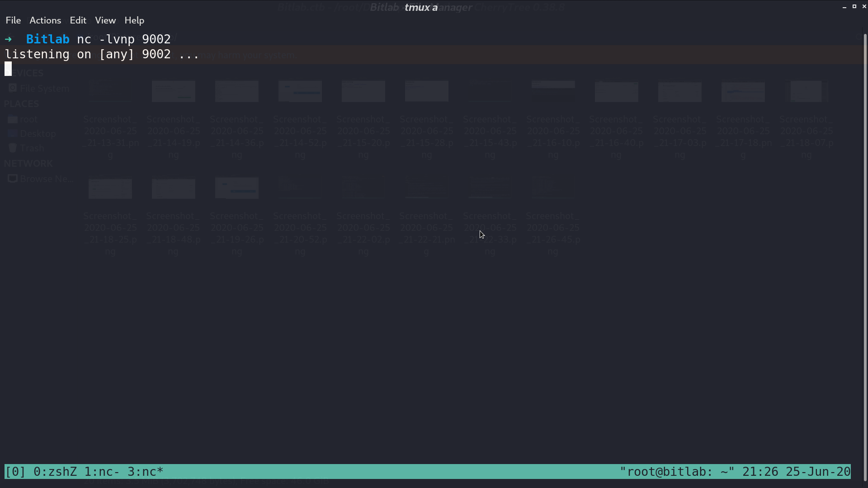The height and width of the screenshot is (488, 868).
Task: Open the View menu
Action: point(105,20)
